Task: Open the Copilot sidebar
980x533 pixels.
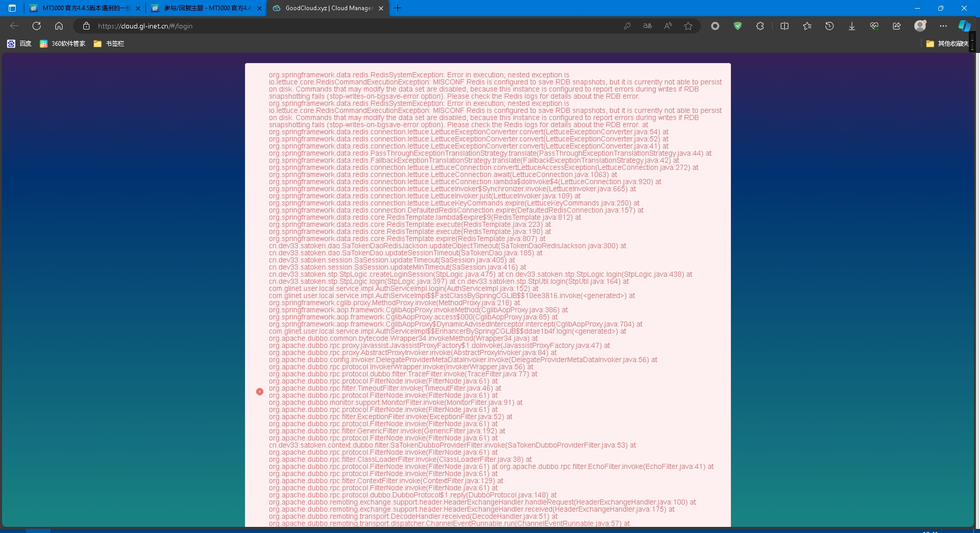Action: point(964,26)
